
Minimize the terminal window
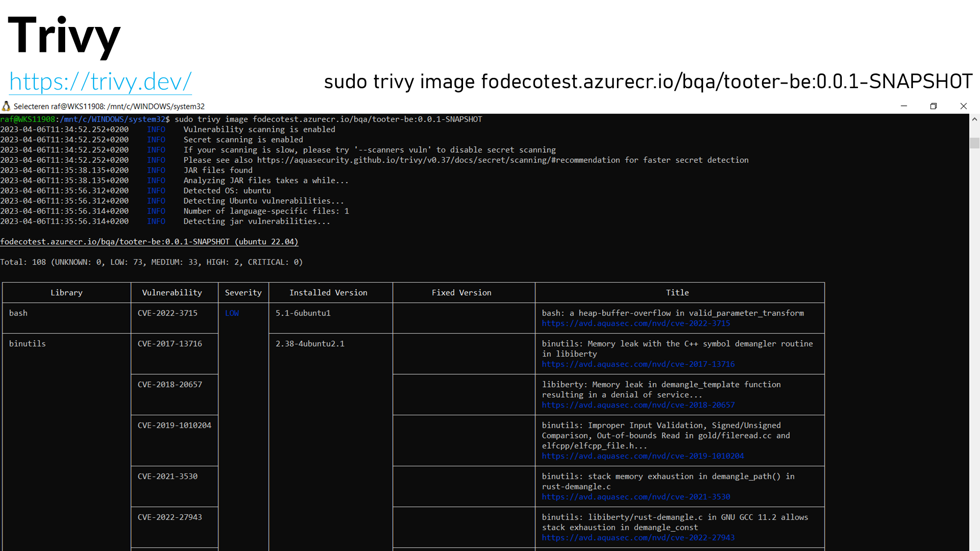[904, 106]
